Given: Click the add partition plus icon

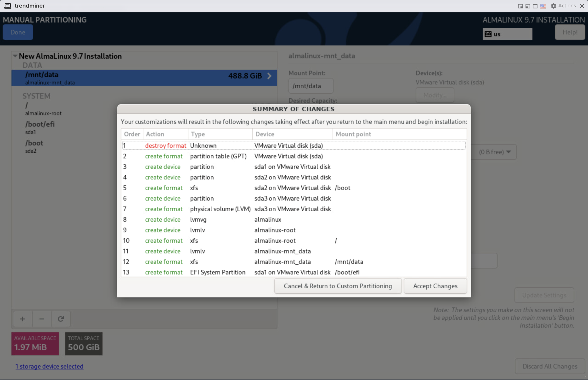Looking at the screenshot, I should pyautogui.click(x=22, y=319).
